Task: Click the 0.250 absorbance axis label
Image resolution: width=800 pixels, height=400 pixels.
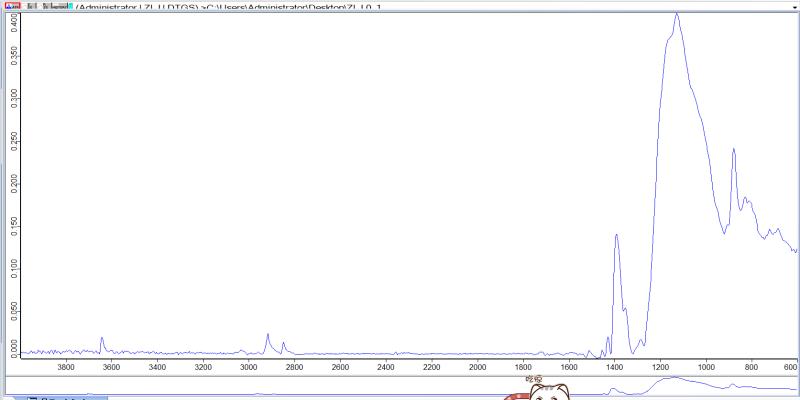Action: coord(14,141)
